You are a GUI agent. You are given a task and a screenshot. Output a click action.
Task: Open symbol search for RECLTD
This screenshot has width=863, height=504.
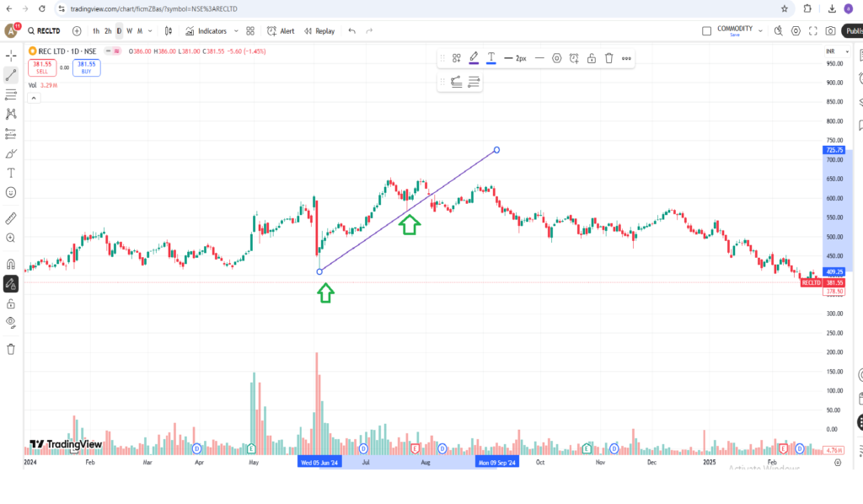tap(44, 31)
